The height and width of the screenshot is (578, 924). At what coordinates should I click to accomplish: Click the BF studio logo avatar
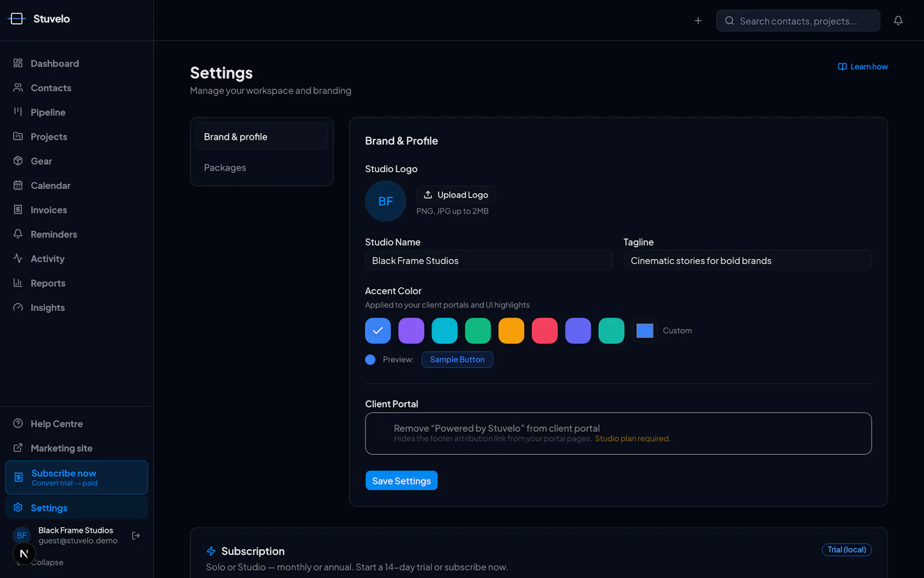point(386,201)
